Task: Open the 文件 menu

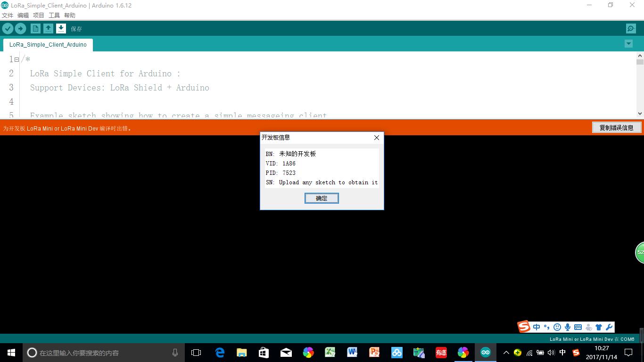Action: tap(8, 16)
